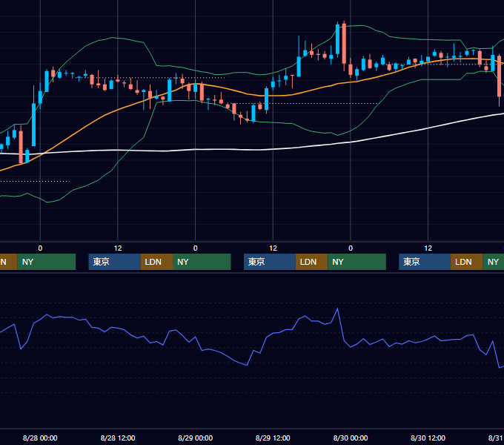Screen dimensions: 504x445
Task: Click the LDN block following the 8/29 東京 session
Action: coord(312,262)
